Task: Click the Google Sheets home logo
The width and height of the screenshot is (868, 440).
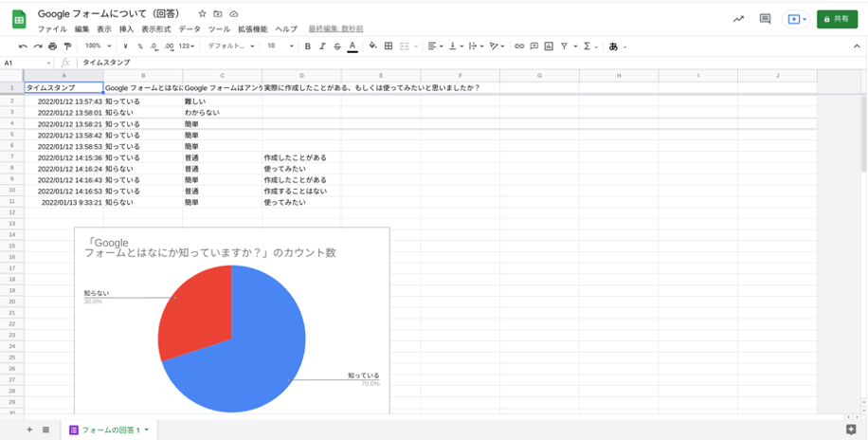Action: pyautogui.click(x=19, y=20)
